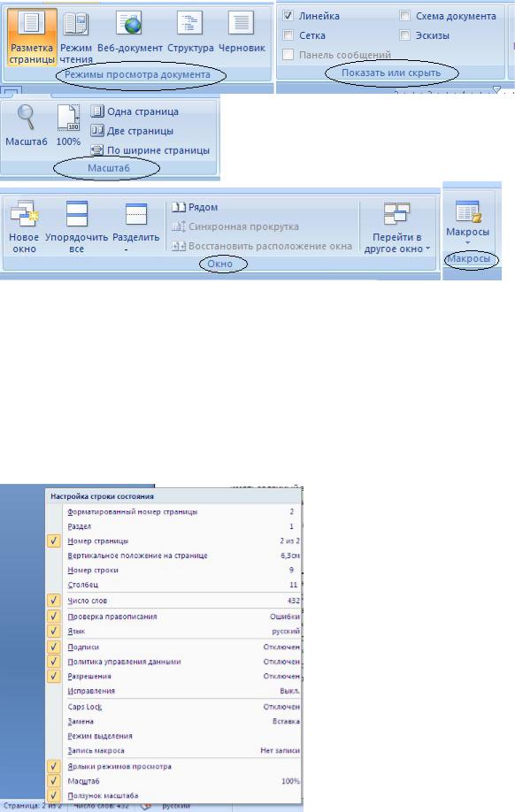Fit По ширине страницы
515x812 pixels.
pos(150,150)
